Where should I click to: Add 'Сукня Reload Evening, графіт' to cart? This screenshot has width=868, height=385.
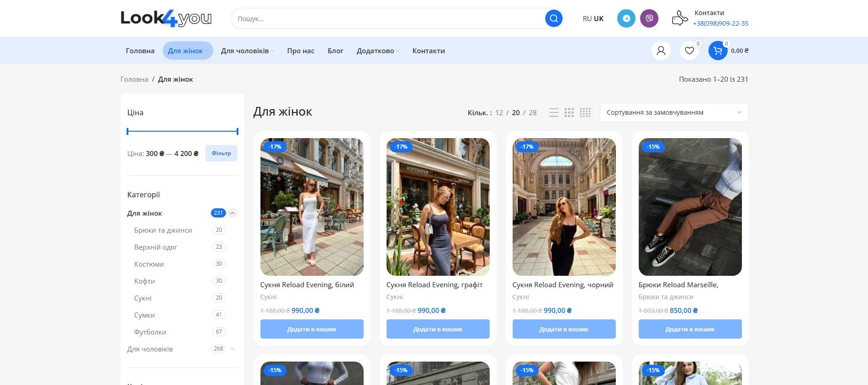pyautogui.click(x=438, y=329)
